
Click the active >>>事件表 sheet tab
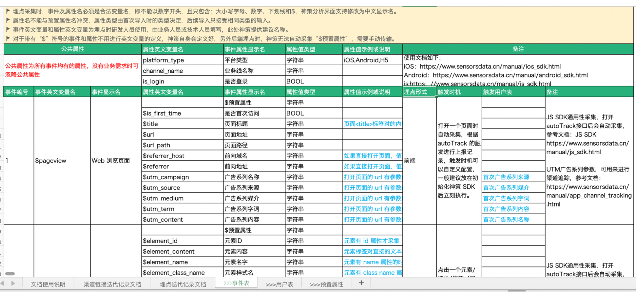tap(236, 283)
